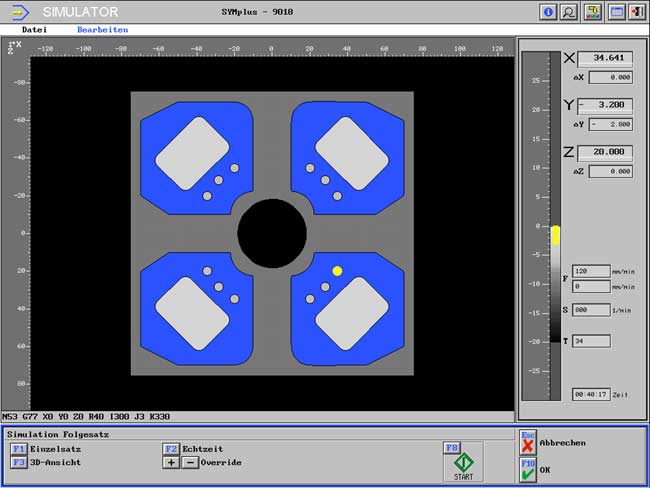
Task: Confirm with the green checkmark OK icon
Action: pos(528,470)
